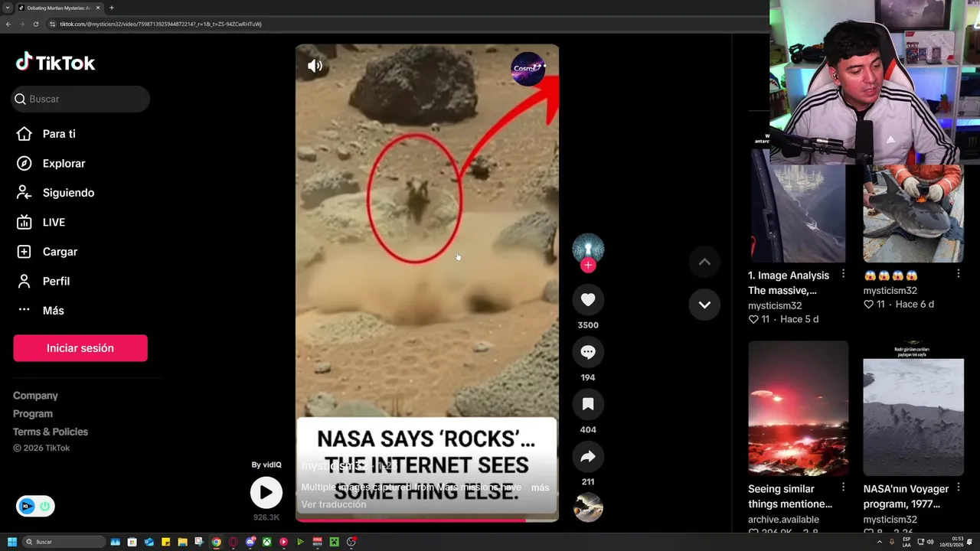This screenshot has height=551, width=980.
Task: Open the Cosmic channel logo on video
Action: tap(528, 69)
